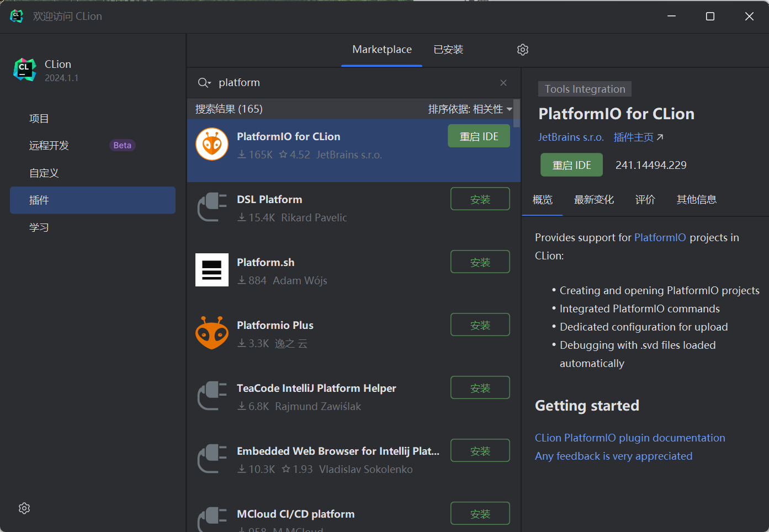Screen dimensions: 769x532
Task: Click the CLion logo in title bar
Action: click(x=17, y=16)
